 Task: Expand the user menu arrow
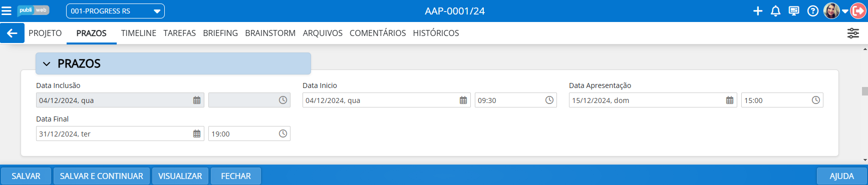point(845,11)
